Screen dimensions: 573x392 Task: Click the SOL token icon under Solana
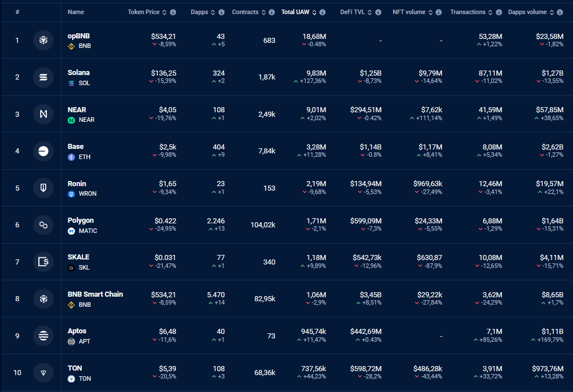coord(71,83)
